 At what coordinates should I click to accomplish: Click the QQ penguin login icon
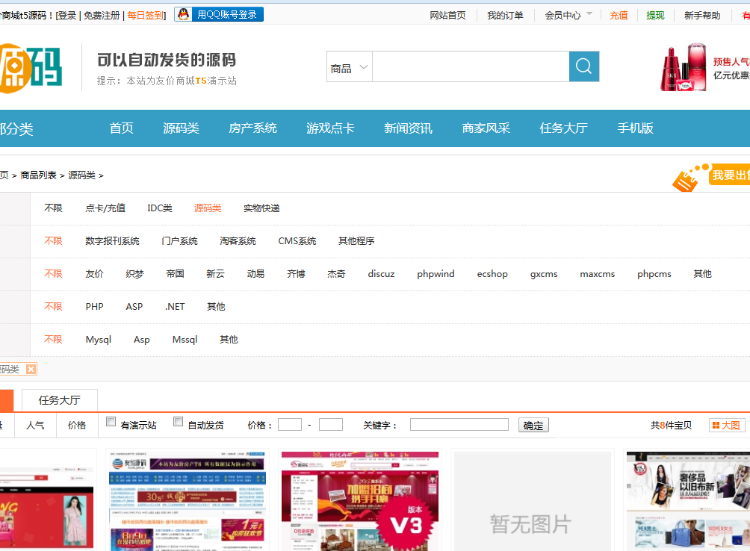[183, 14]
